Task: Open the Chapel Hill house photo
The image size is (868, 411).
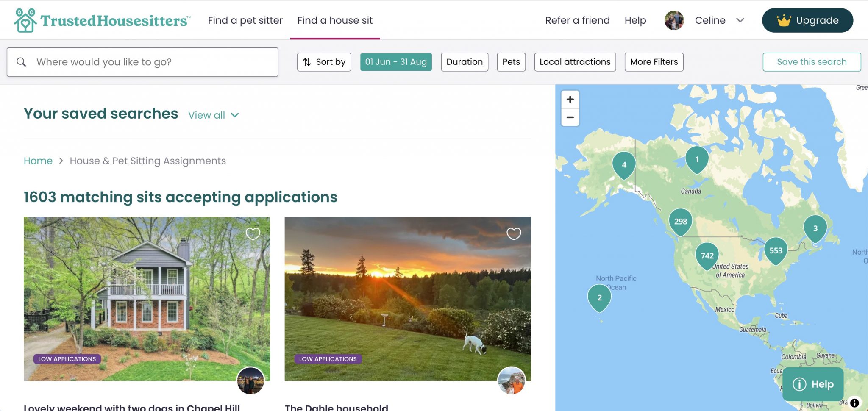Action: coord(147,299)
